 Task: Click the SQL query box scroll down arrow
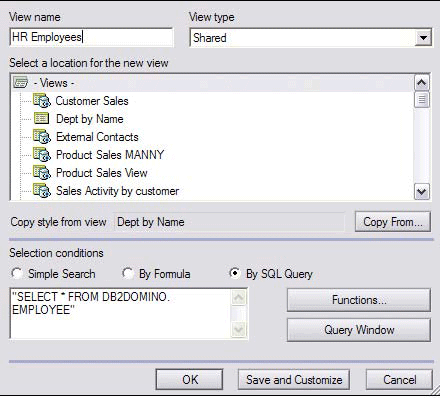[239, 329]
